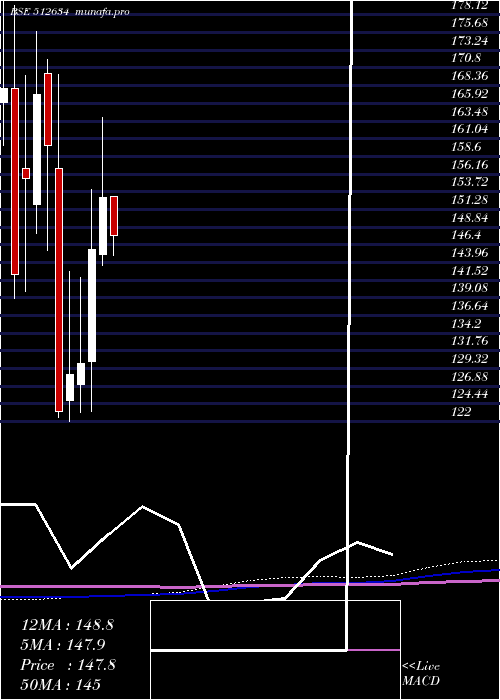Click the 139.08 price axis label
The height and width of the screenshot is (700, 500).
pos(469,288)
